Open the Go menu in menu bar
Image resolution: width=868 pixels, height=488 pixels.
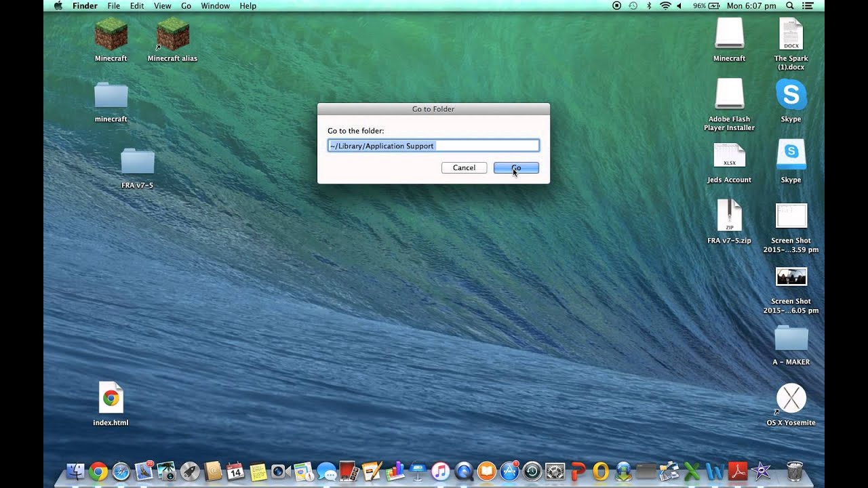pos(186,5)
